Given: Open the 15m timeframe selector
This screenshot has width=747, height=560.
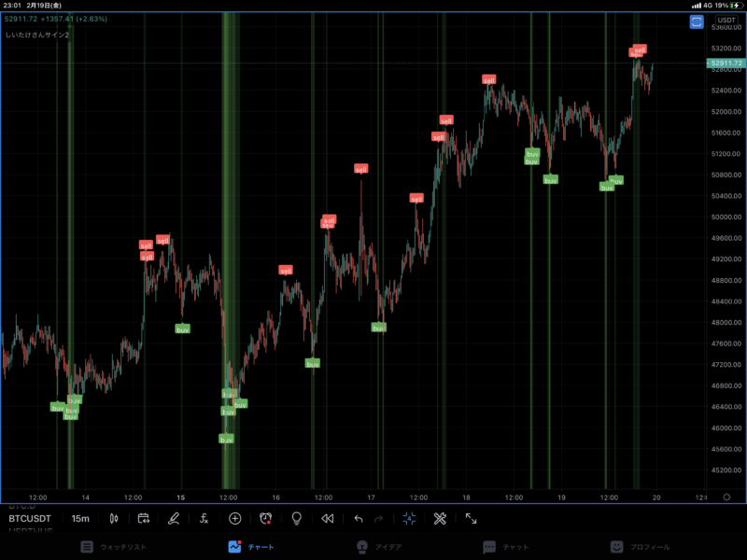Looking at the screenshot, I should point(80,518).
